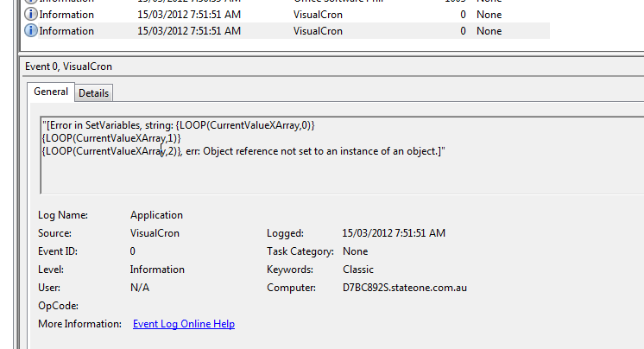Click the Level value Information in details
The image size is (644, 349).
click(x=157, y=270)
